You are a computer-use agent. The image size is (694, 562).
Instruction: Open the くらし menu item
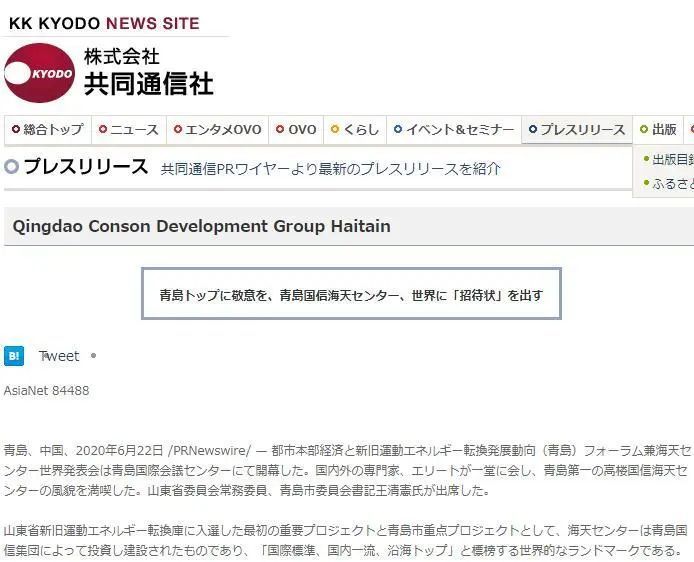(x=355, y=130)
